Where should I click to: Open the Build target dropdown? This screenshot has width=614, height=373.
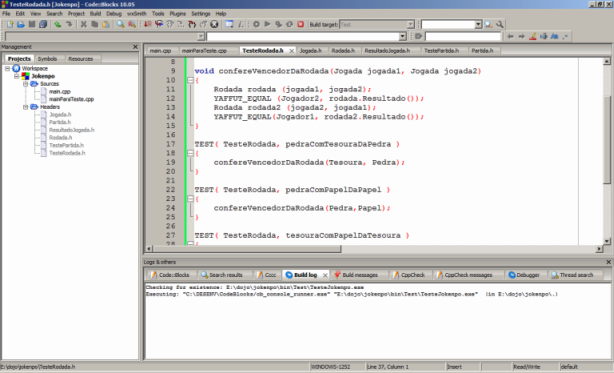(x=410, y=24)
